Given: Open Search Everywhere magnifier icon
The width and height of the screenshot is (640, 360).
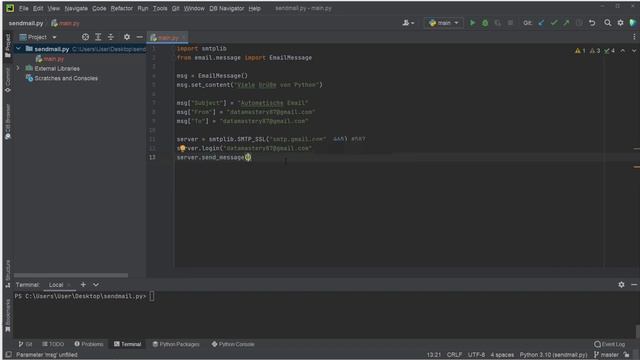Looking at the screenshot, I should (608, 23).
